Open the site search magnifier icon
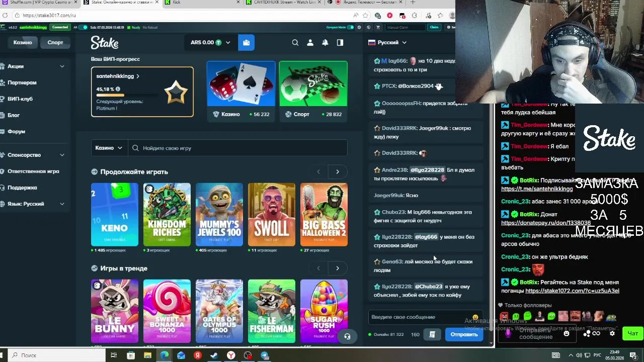644x362 pixels. 295,43
